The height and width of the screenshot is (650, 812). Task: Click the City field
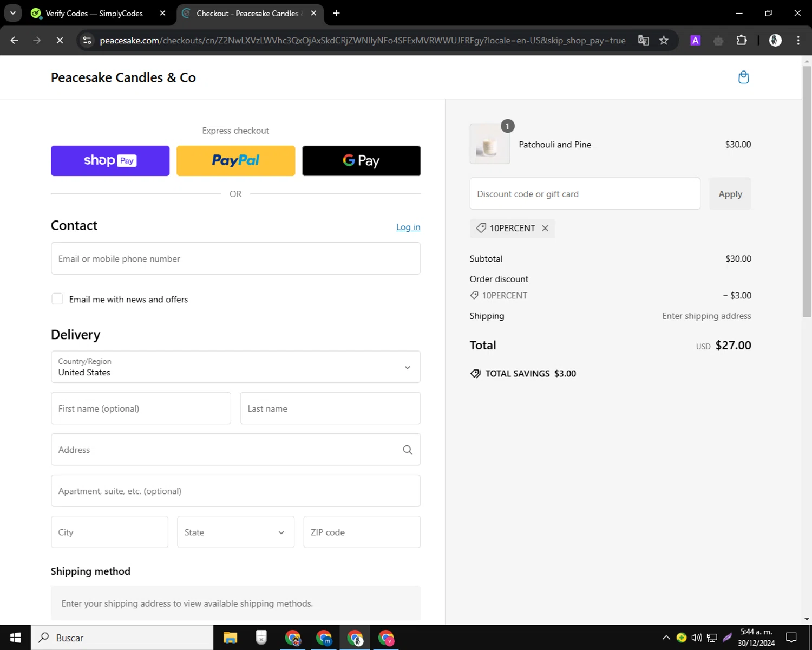click(x=109, y=532)
